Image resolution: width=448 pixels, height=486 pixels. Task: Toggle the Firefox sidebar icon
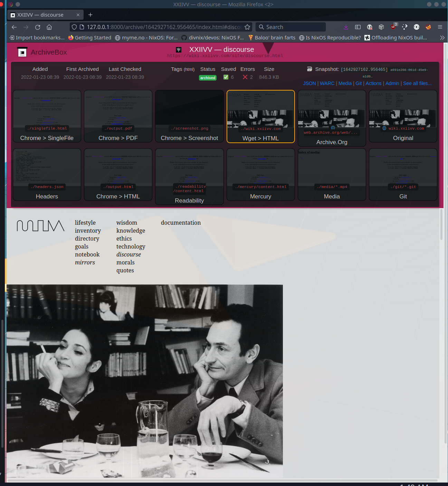coord(358,27)
